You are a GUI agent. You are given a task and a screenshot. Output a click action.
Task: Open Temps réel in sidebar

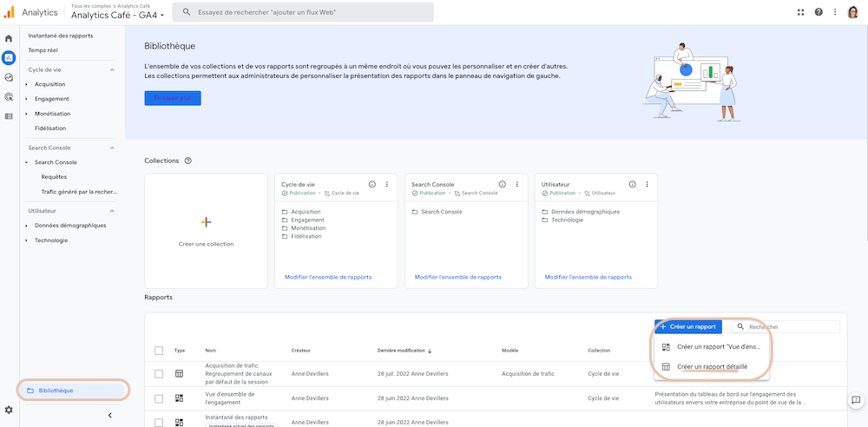pyautogui.click(x=43, y=49)
